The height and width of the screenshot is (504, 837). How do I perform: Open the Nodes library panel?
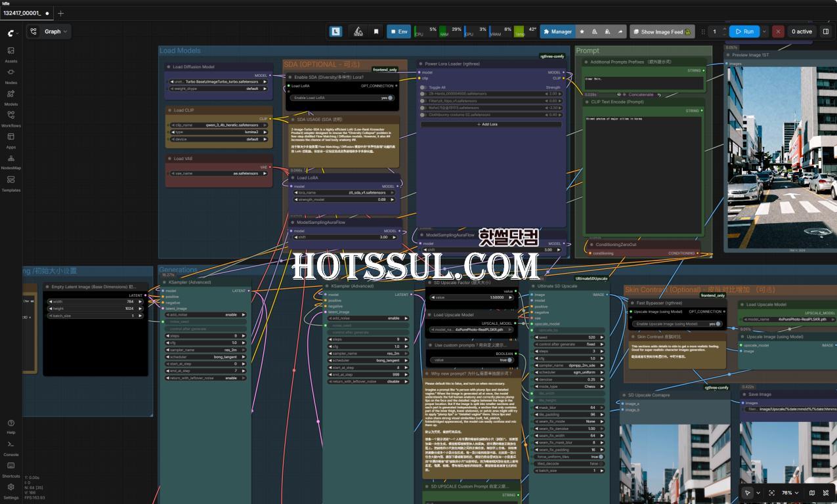click(x=11, y=75)
